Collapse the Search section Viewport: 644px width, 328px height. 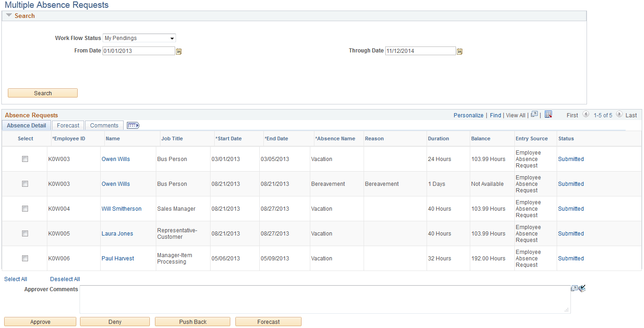[x=8, y=15]
